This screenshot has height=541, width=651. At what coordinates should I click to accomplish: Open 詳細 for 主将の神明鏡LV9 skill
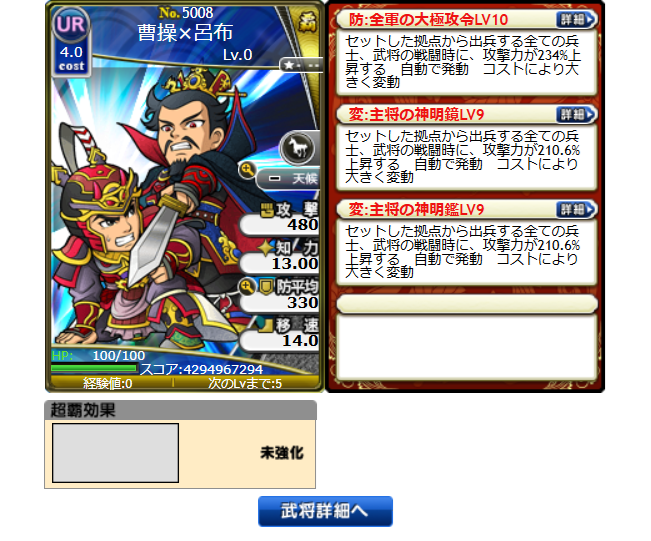point(575,114)
